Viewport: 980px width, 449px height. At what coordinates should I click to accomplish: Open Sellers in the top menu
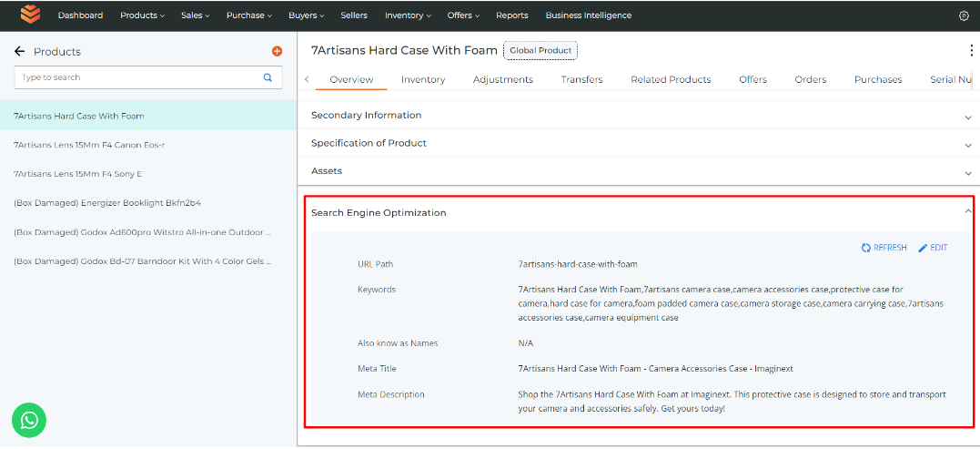(354, 15)
